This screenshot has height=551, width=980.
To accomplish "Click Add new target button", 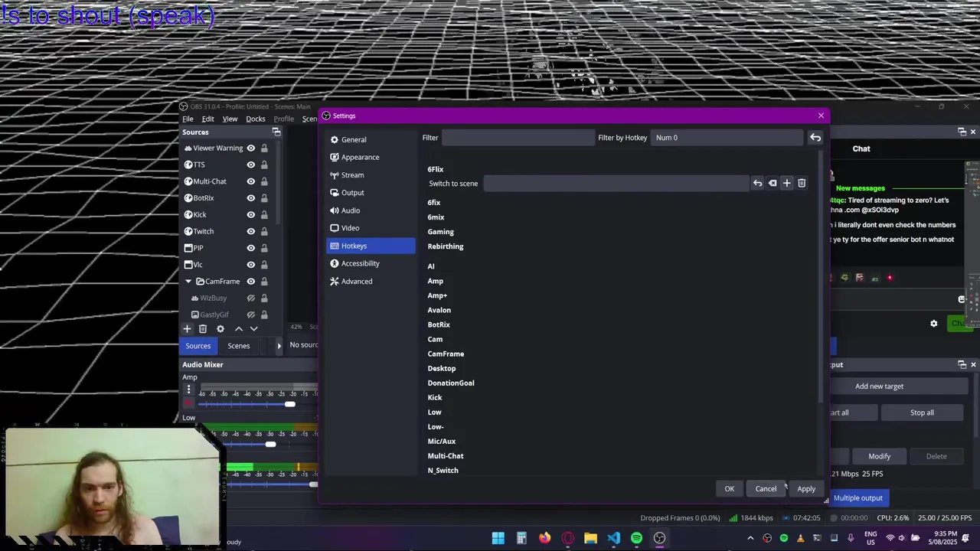I will tap(879, 386).
